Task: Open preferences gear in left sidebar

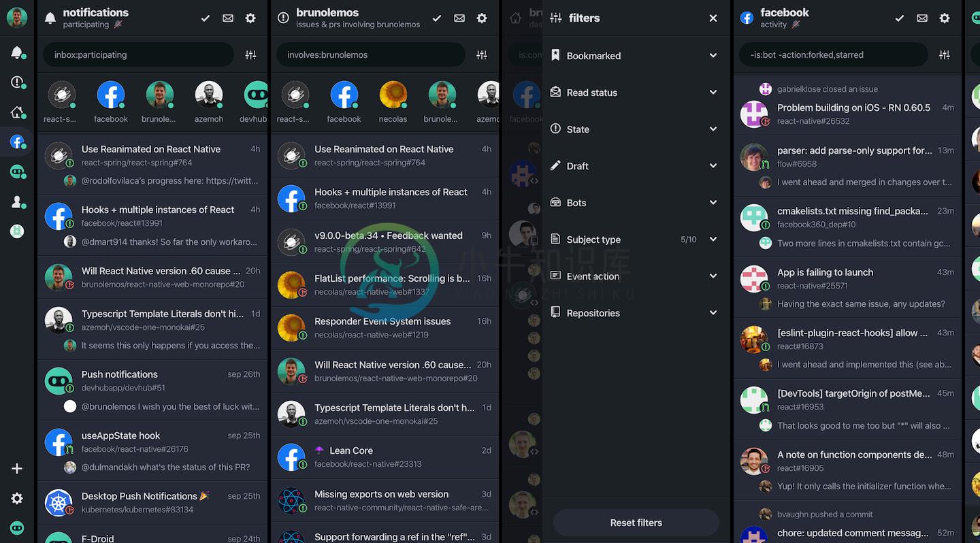Action: [x=17, y=499]
